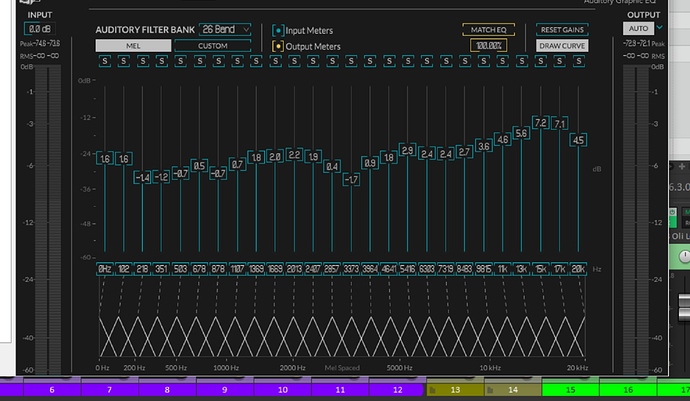Grab the 5.6 gain slider handle
The height and width of the screenshot is (401, 690).
tap(521, 133)
